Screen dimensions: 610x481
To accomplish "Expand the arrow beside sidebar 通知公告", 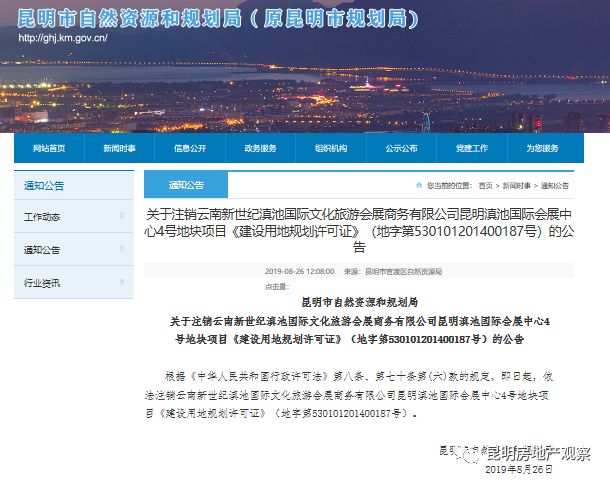I will click(122, 248).
